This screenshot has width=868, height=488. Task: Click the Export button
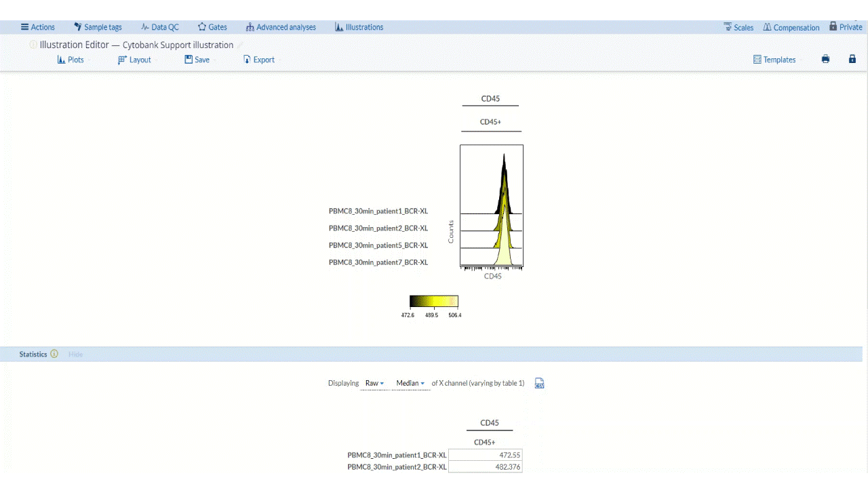(x=259, y=60)
